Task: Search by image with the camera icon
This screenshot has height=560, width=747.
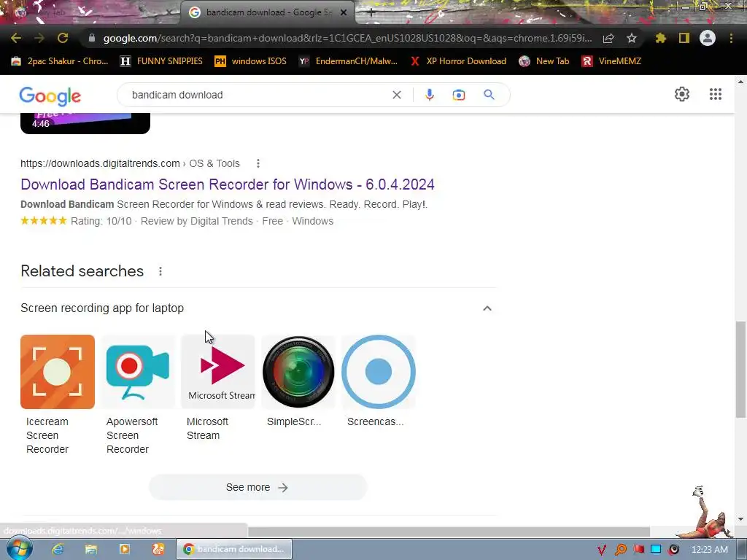Action: (x=458, y=95)
